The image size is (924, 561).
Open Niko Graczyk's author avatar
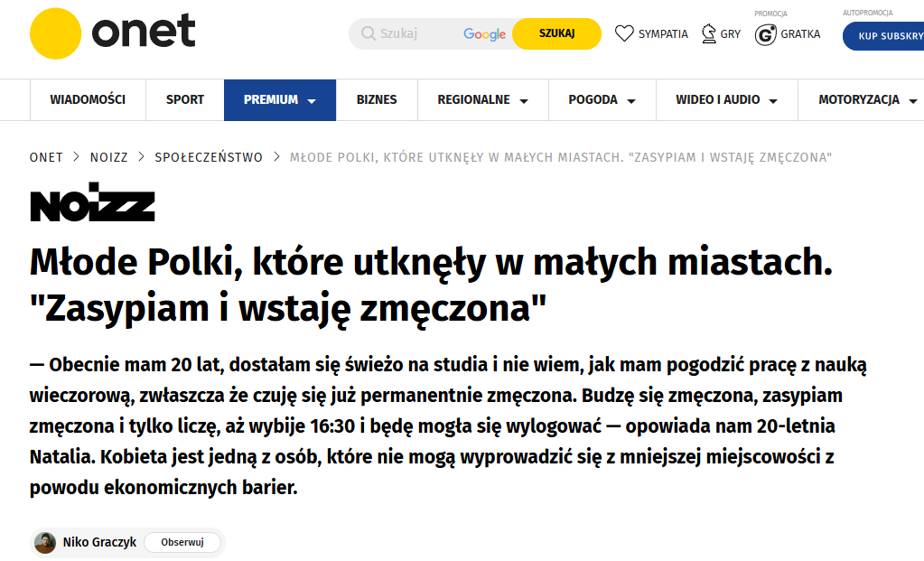pos(45,543)
